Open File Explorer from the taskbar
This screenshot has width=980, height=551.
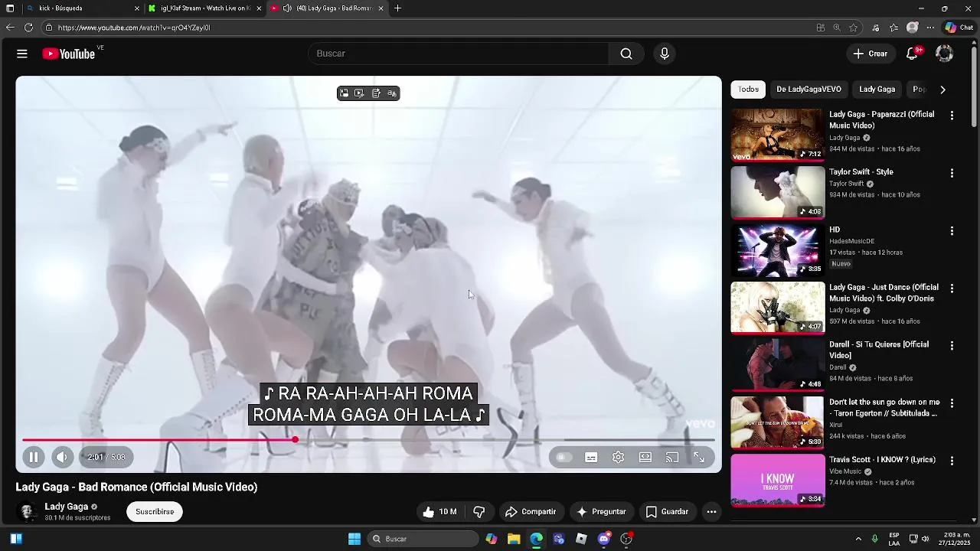point(514,539)
